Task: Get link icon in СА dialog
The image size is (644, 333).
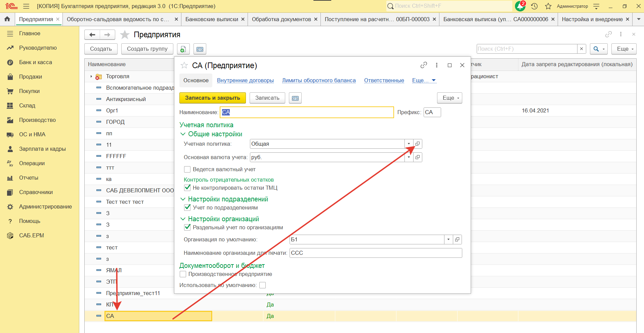Action: [424, 65]
